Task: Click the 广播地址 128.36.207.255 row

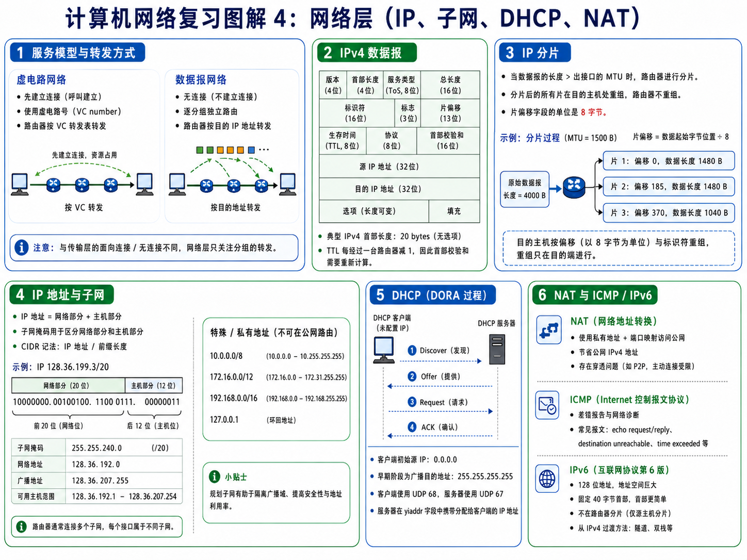Action: click(97, 481)
